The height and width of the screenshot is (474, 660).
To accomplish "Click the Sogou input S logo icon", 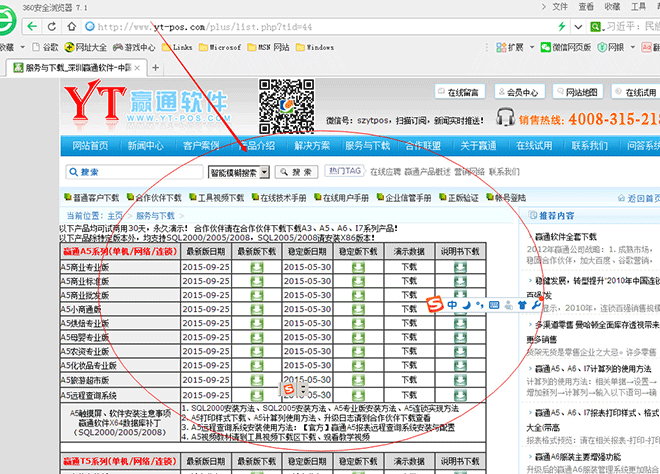I will click(x=435, y=304).
